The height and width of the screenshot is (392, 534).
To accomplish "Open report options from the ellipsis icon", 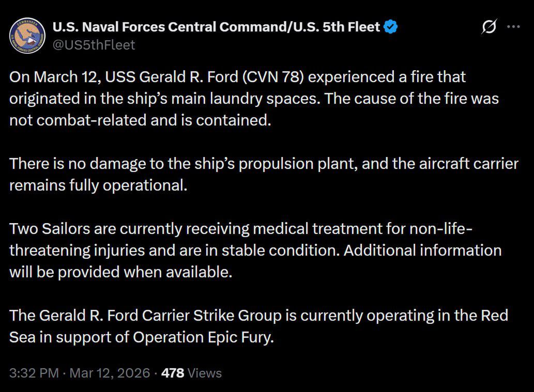I will click(x=513, y=26).
